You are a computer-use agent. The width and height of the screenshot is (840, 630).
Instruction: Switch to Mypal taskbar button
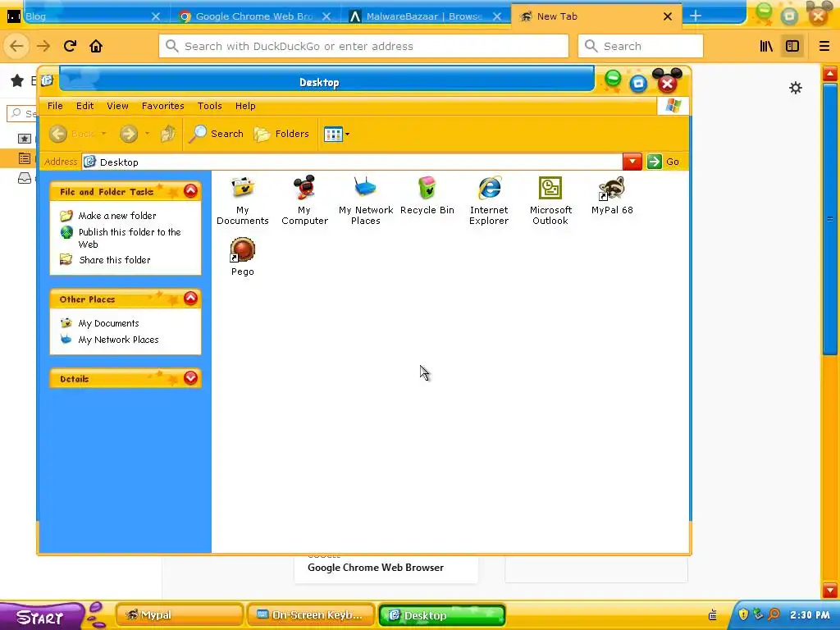point(180,615)
